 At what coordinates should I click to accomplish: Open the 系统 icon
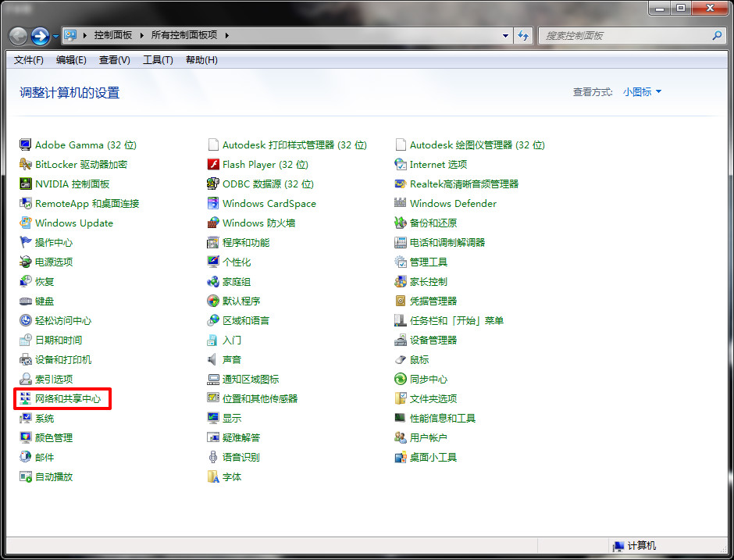25,418
